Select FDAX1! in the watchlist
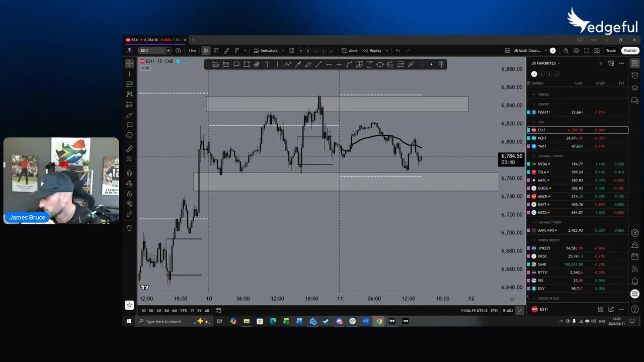644x362 pixels. (578, 112)
